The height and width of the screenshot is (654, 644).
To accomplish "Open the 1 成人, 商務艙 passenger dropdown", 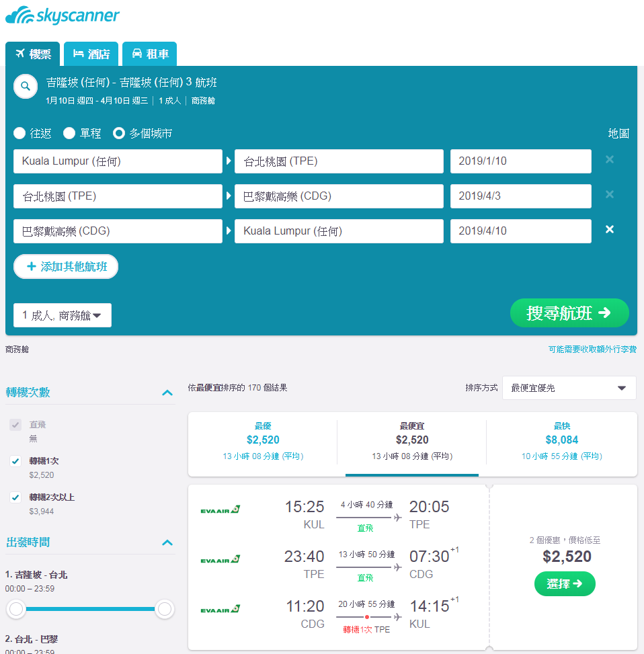I will [63, 315].
